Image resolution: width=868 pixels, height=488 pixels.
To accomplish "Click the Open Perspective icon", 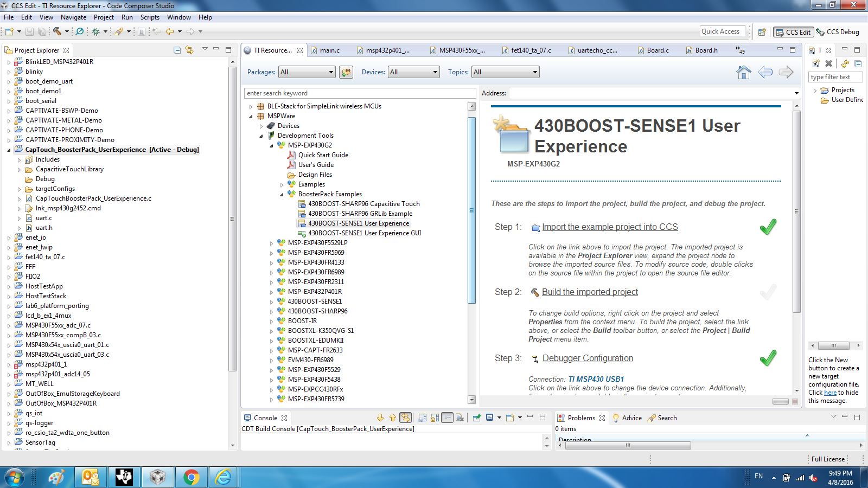I will (x=762, y=32).
